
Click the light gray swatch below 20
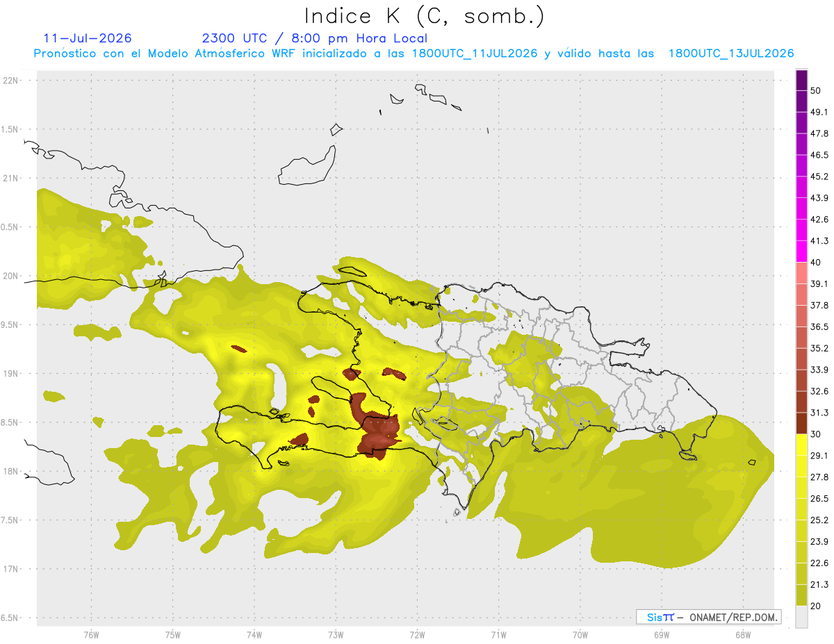[801, 617]
